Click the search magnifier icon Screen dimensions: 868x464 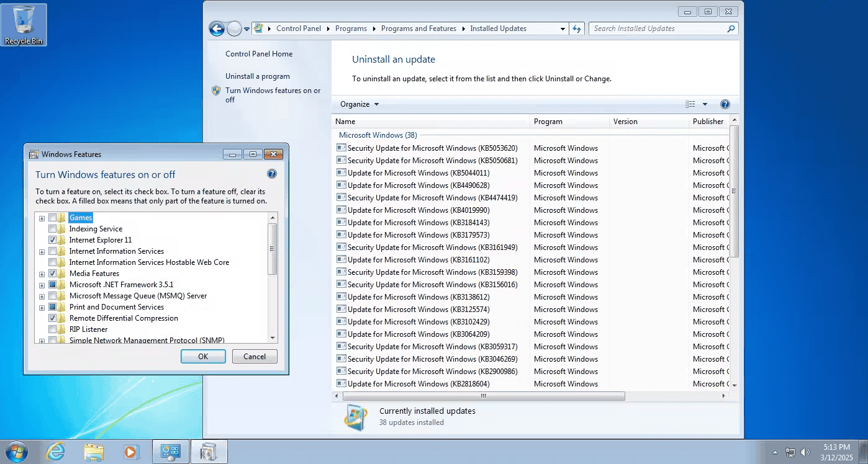[731, 29]
